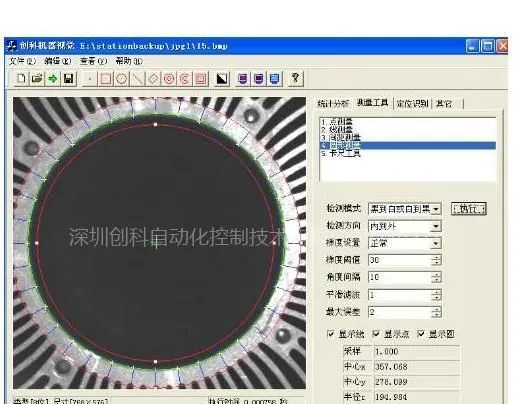This screenshot has height=404, width=515.
Task: Click the 最大误差 field showing 2
Action: tap(400, 312)
